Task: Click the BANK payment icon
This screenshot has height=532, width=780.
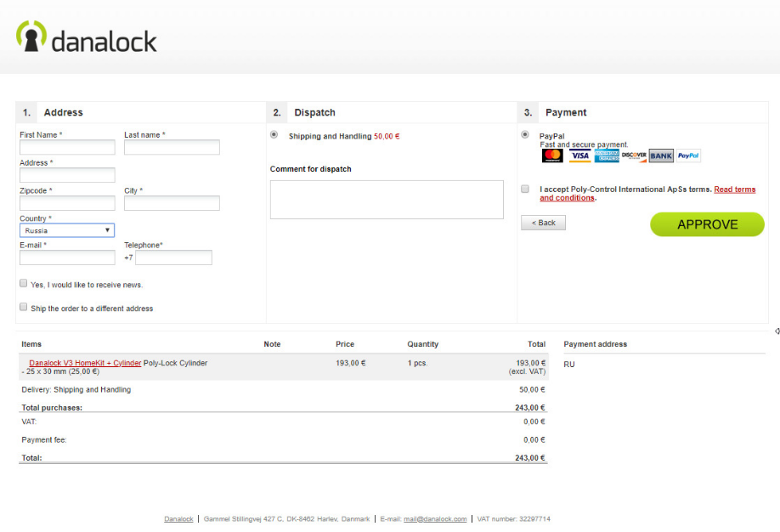Action: click(x=661, y=156)
